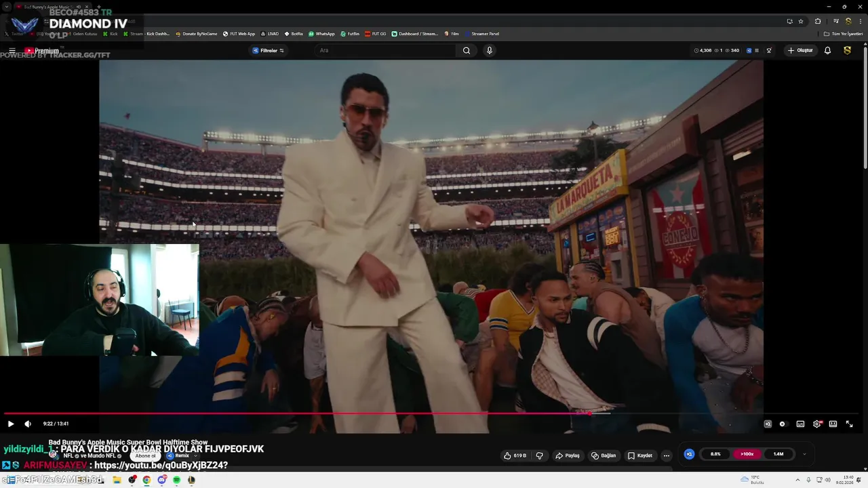The width and height of the screenshot is (868, 488).
Task: Click the blue vidIQ stats logo
Action: 689,454
